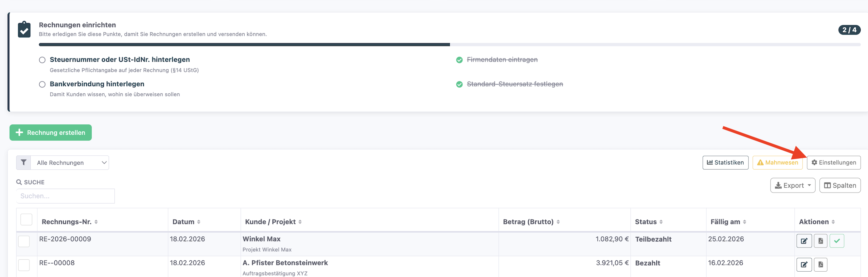Click the filter funnel icon
This screenshot has width=868, height=277.
tap(24, 162)
